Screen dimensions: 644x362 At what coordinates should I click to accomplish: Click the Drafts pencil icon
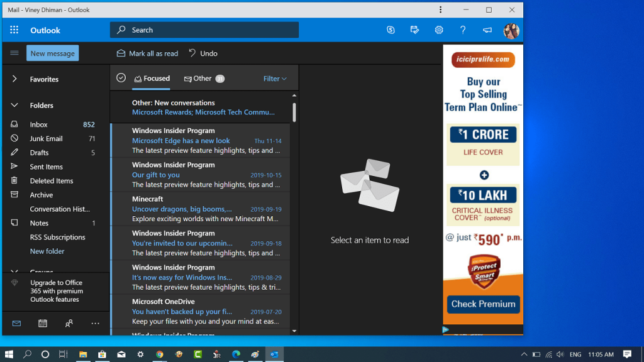14,152
